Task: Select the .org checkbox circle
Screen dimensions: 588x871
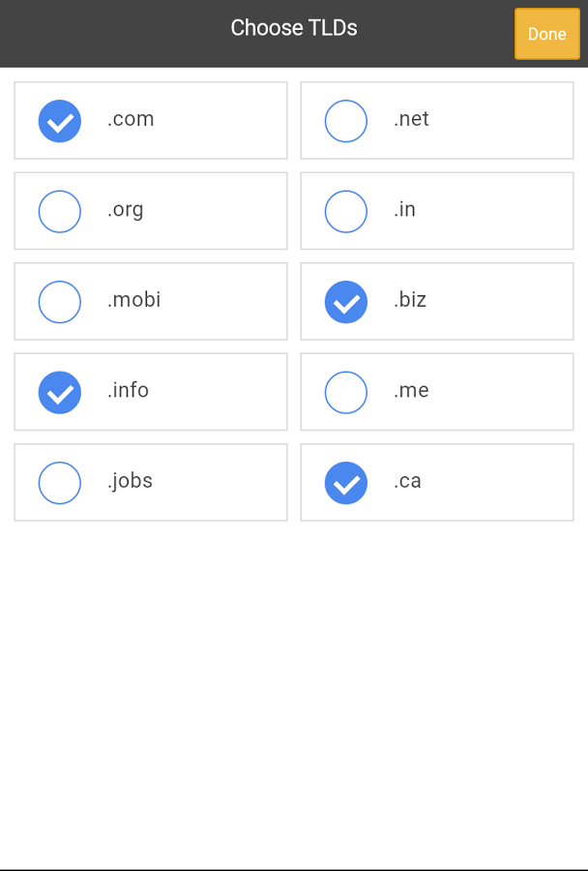Action: (59, 212)
